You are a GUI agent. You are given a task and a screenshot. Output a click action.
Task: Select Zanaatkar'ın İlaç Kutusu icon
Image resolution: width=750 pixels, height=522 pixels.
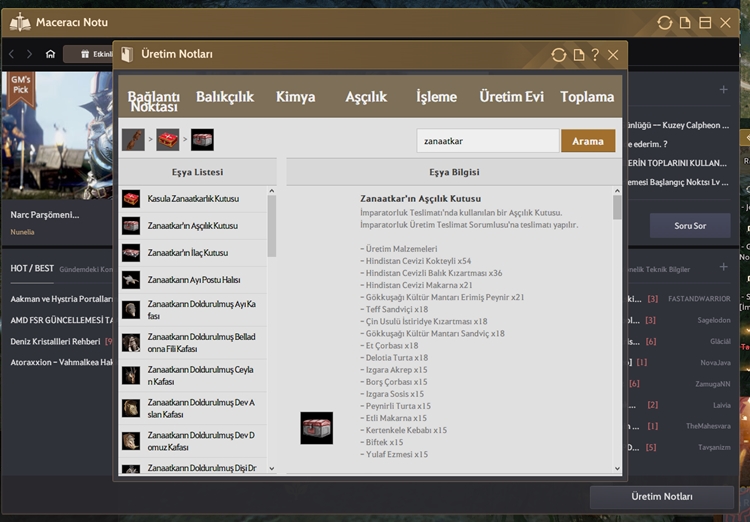pos(131,253)
